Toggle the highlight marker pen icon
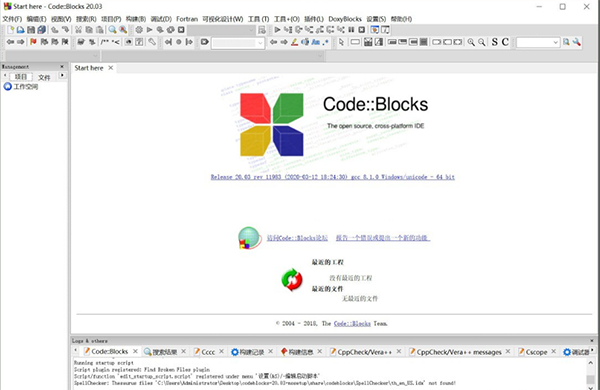This screenshot has height=390, width=600. pyautogui.click(x=294, y=42)
